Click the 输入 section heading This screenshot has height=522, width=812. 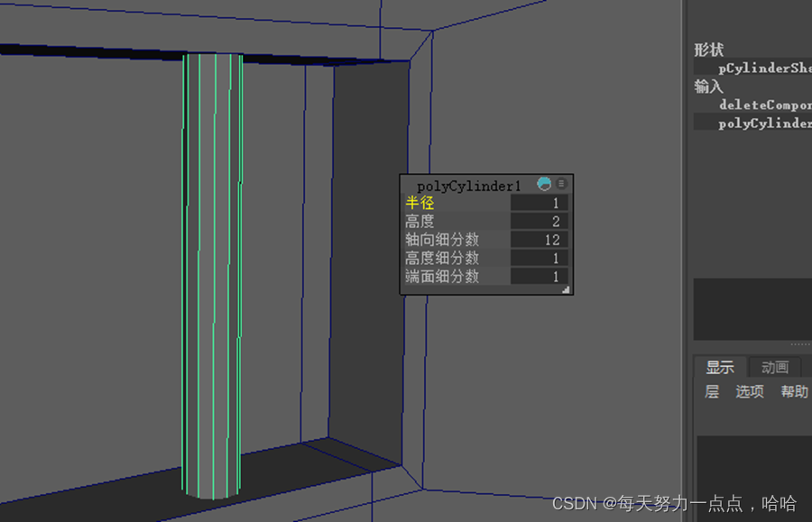tap(708, 87)
